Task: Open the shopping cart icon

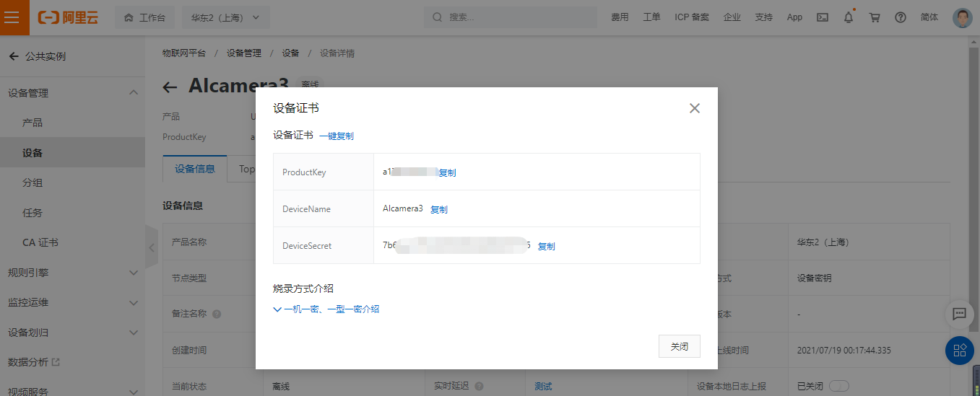Action: pyautogui.click(x=875, y=17)
